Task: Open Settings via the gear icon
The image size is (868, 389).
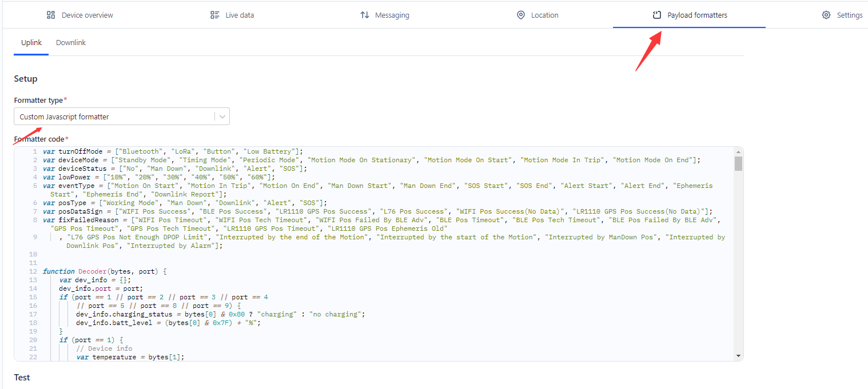Action: (826, 15)
